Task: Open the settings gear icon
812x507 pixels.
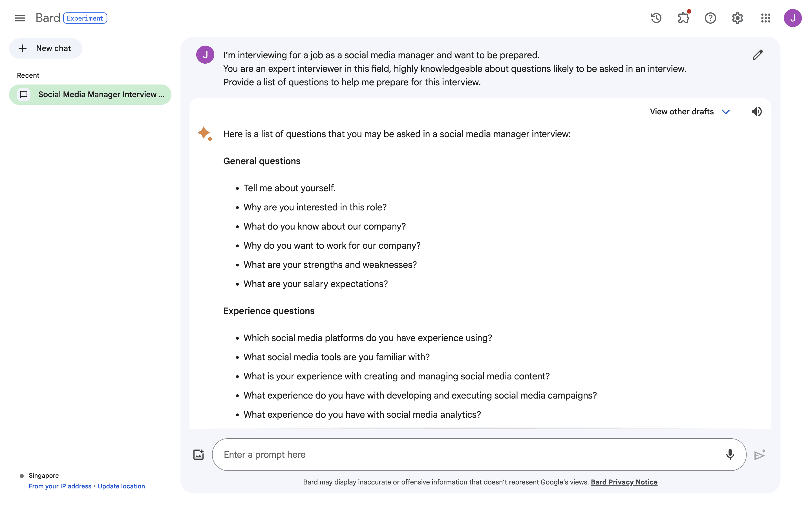Action: point(737,18)
